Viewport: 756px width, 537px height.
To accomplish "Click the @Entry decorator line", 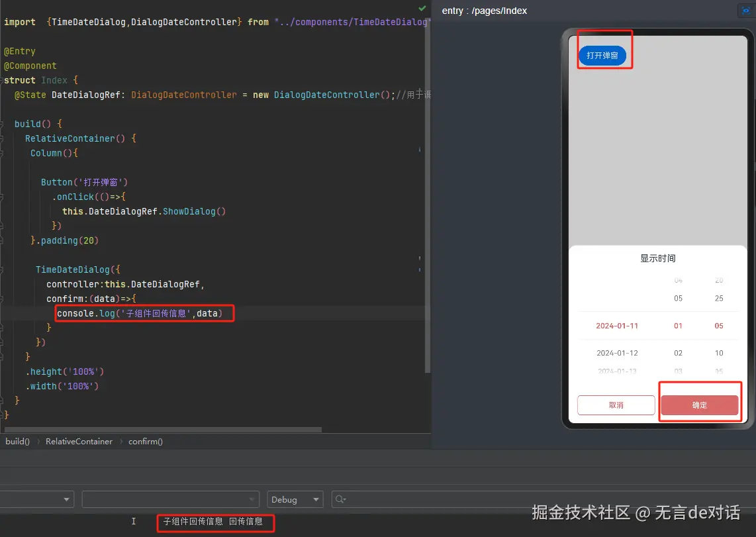I will [x=20, y=51].
